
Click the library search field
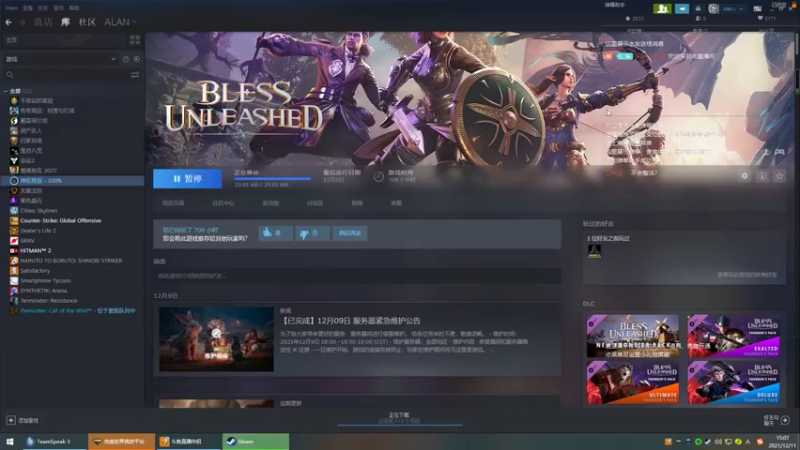point(66,75)
